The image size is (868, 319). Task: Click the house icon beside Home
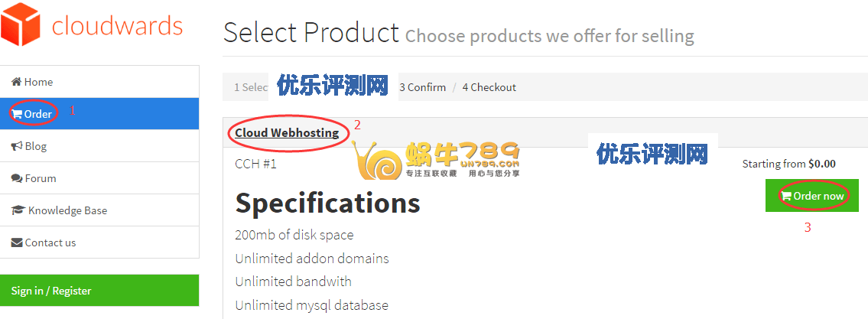(x=16, y=82)
